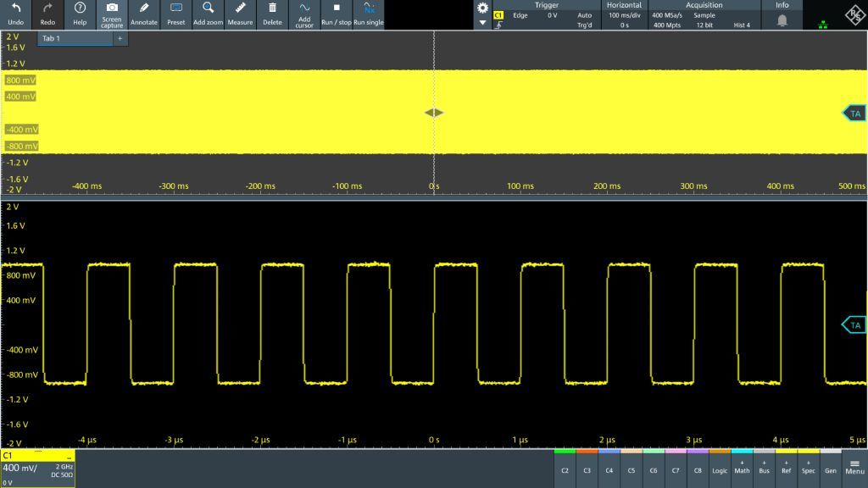868x488 pixels.
Task: Click the green network status icon
Action: pyautogui.click(x=823, y=25)
